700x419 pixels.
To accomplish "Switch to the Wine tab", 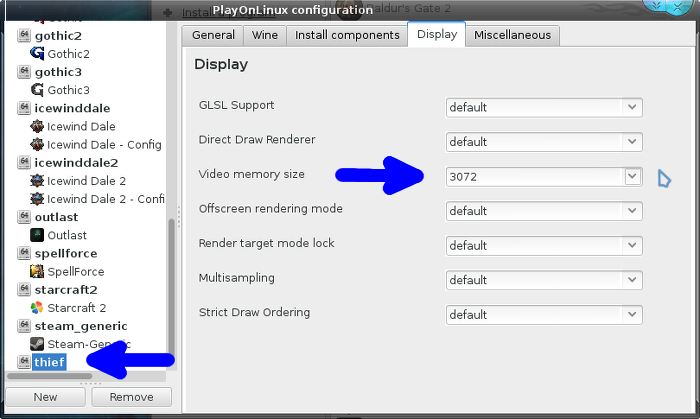I will coord(265,35).
